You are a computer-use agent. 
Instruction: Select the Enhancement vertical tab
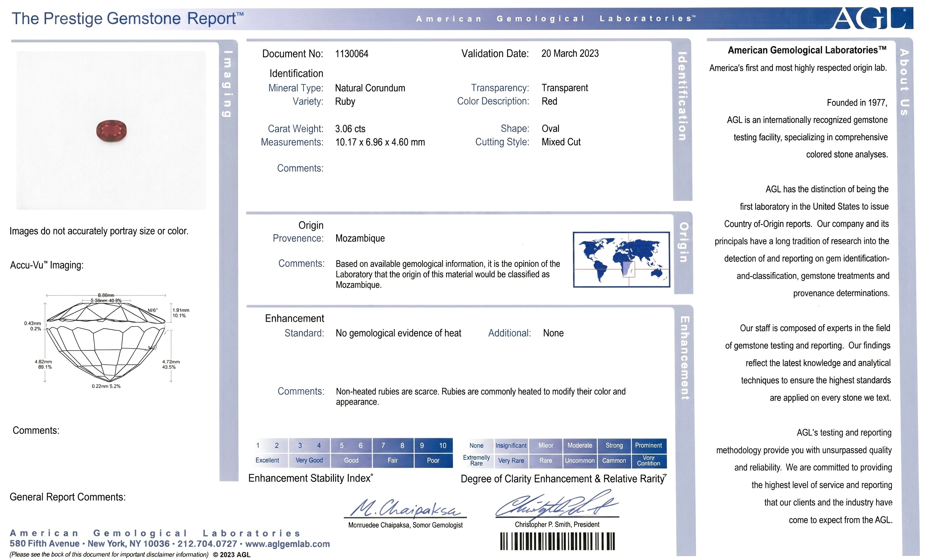click(684, 357)
